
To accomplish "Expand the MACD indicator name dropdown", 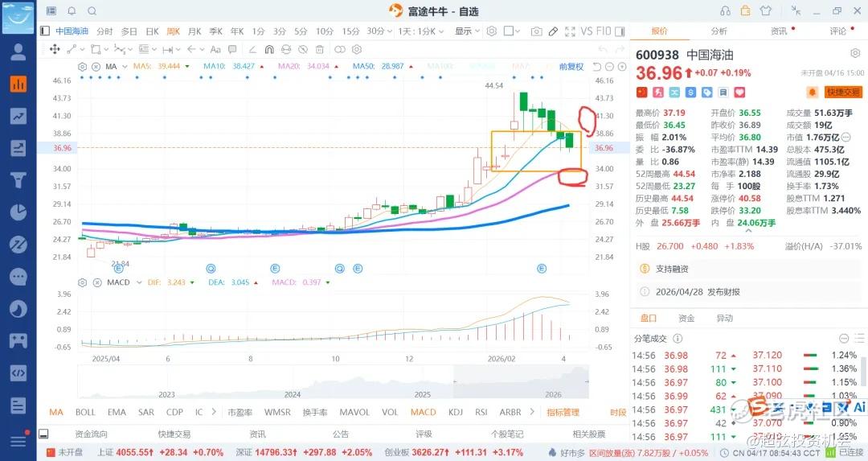I will point(139,282).
